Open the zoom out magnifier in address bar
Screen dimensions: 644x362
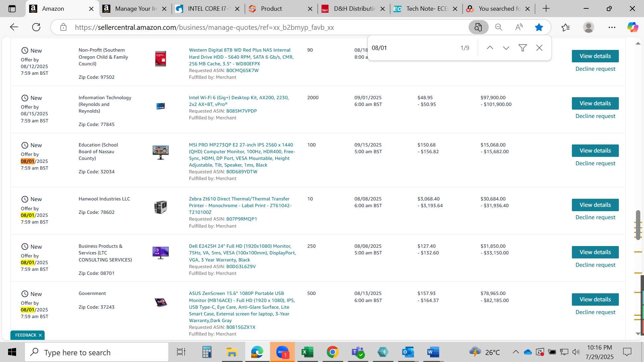(498, 27)
